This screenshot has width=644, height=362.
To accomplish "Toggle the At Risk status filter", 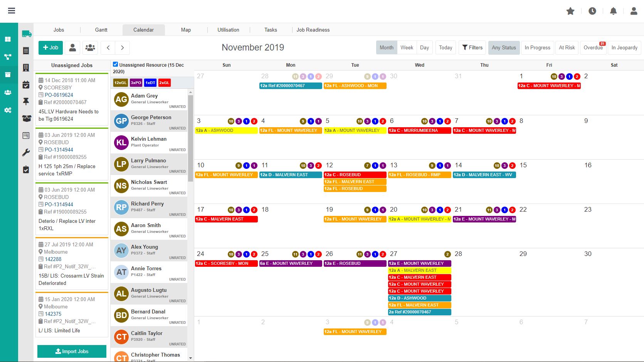I will (567, 48).
